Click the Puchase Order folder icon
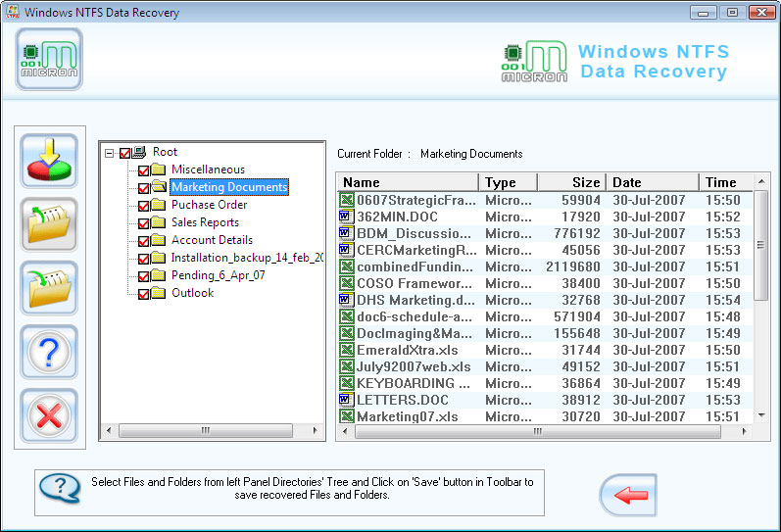 (159, 205)
